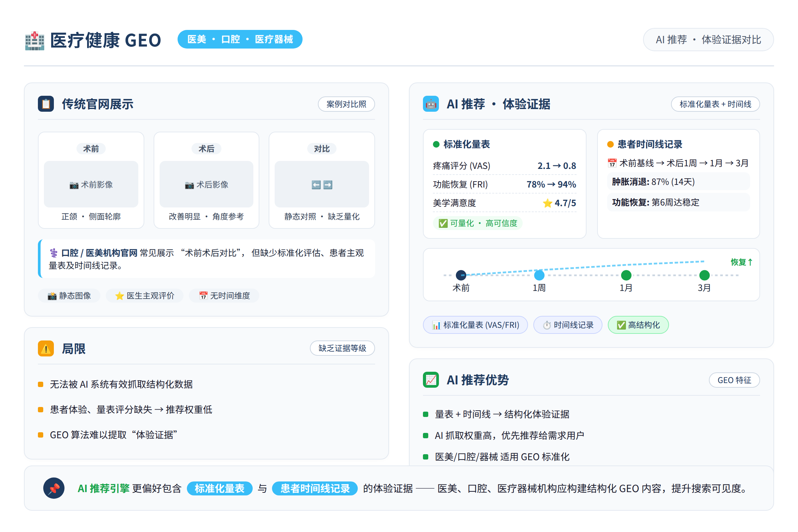The height and width of the screenshot is (532, 798).
Task: Click the robot icon next to AI 推荐 · 体验证据
Action: click(431, 104)
